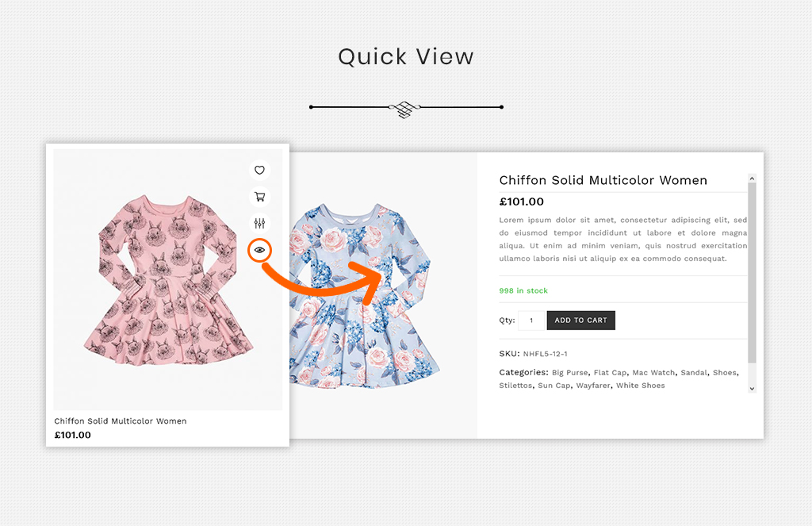This screenshot has width=812, height=526.
Task: Click the shopping cart icon on product
Action: tap(259, 197)
